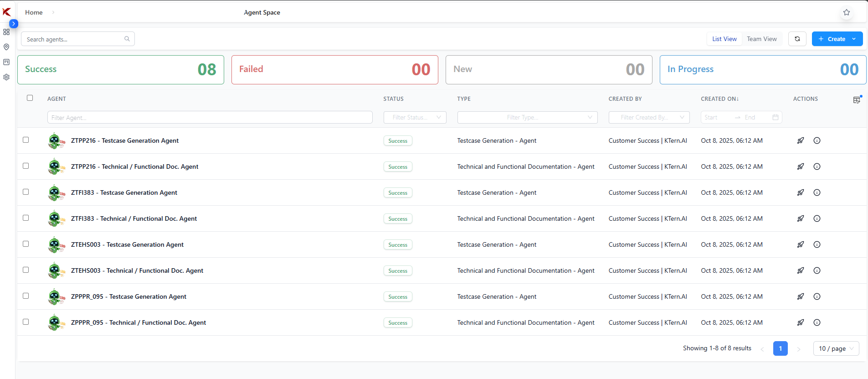This screenshot has width=868, height=379.
Task: Open the table column settings icon
Action: [857, 100]
